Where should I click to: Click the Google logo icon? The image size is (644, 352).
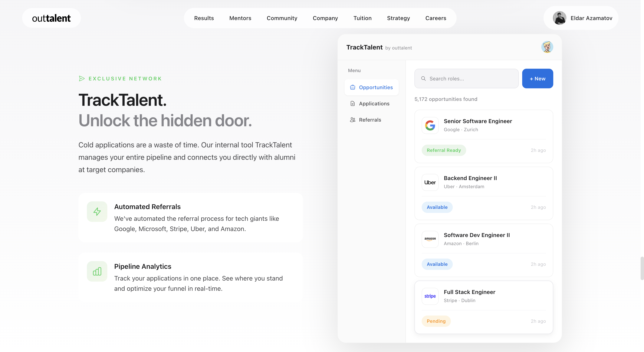click(x=430, y=125)
